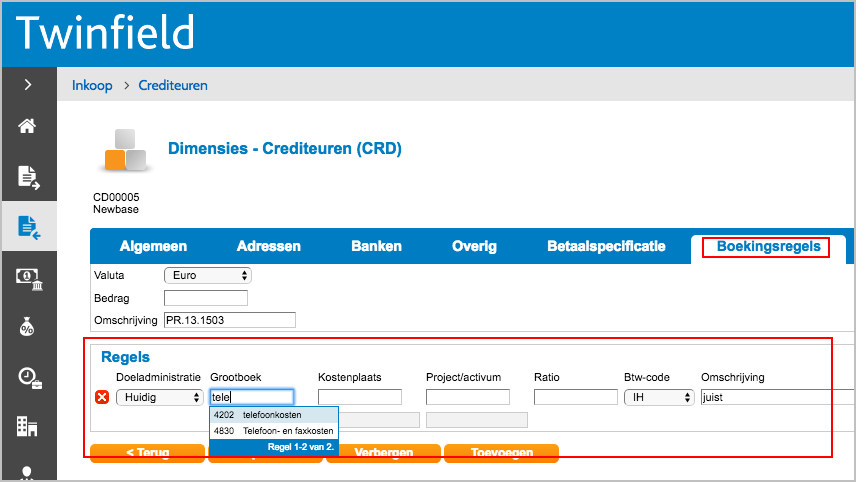Expand the sidebar with the chevron arrow
This screenshot has width=856, height=482.
pos(28,85)
